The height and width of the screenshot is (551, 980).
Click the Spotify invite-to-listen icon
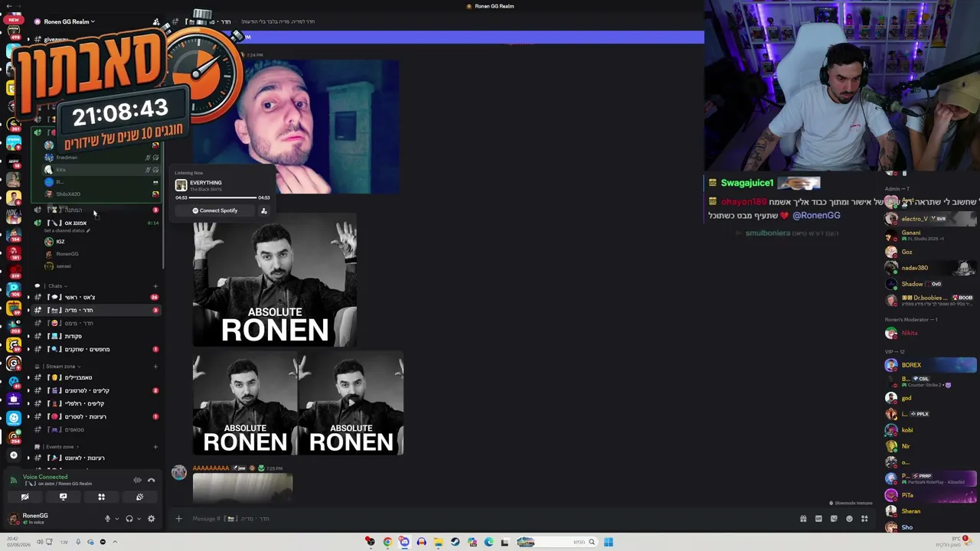pyautogui.click(x=264, y=210)
